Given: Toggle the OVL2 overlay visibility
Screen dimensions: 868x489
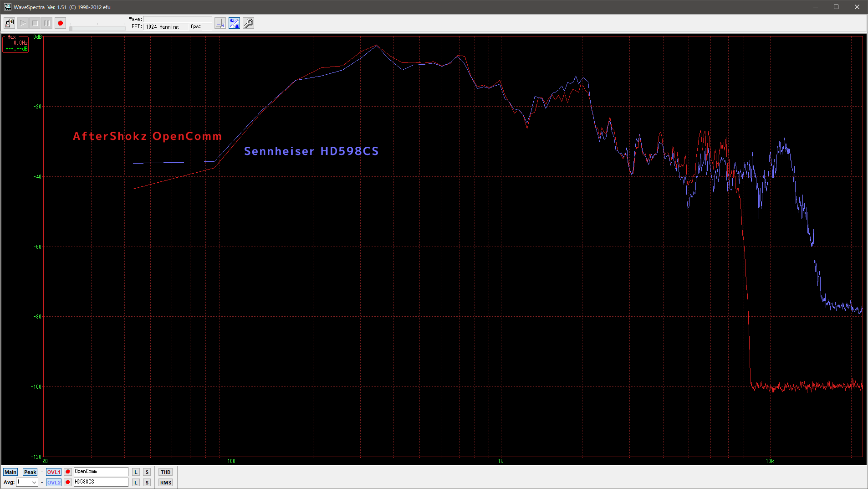Looking at the screenshot, I should [x=53, y=483].
